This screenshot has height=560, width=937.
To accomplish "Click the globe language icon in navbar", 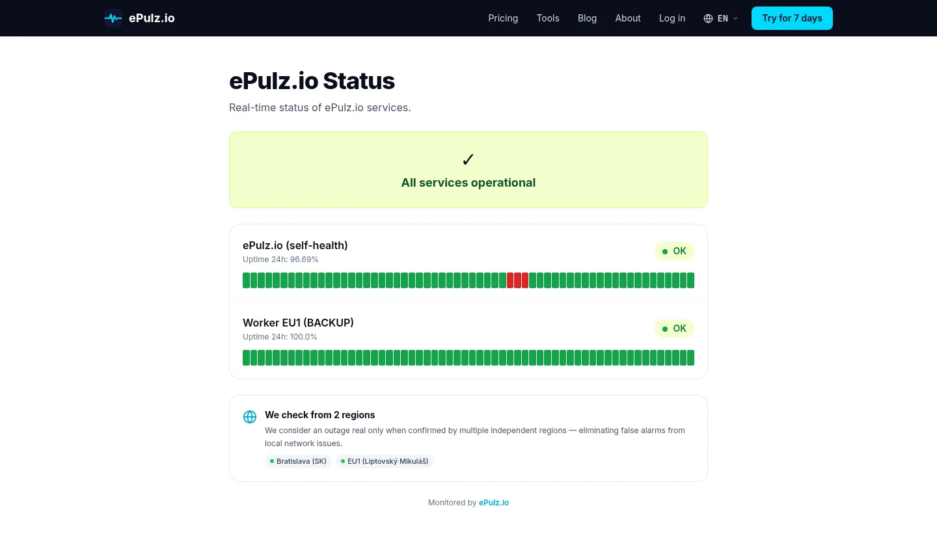I will click(x=709, y=18).
